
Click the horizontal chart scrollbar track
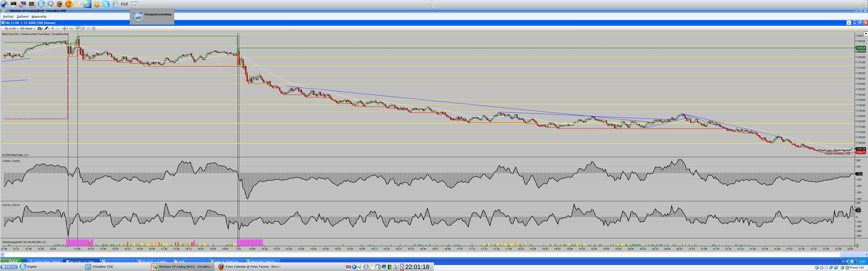tap(404, 255)
